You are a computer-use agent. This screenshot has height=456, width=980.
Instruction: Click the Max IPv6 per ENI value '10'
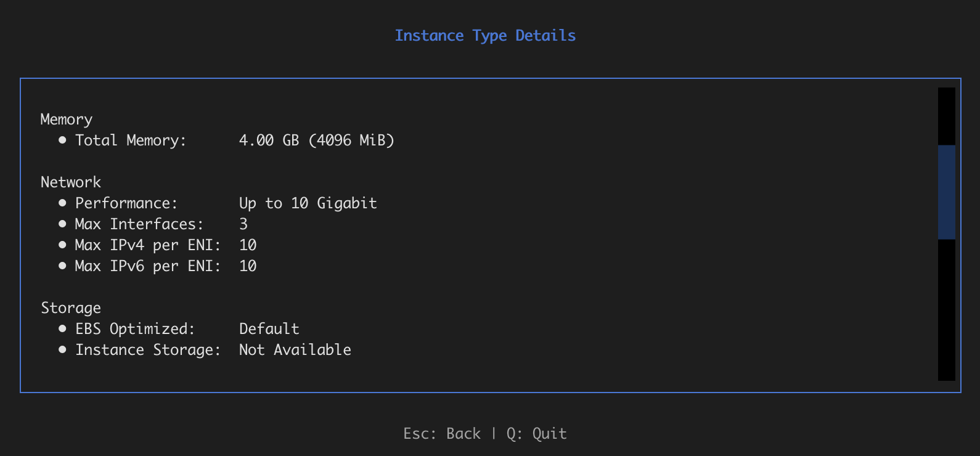point(248,266)
